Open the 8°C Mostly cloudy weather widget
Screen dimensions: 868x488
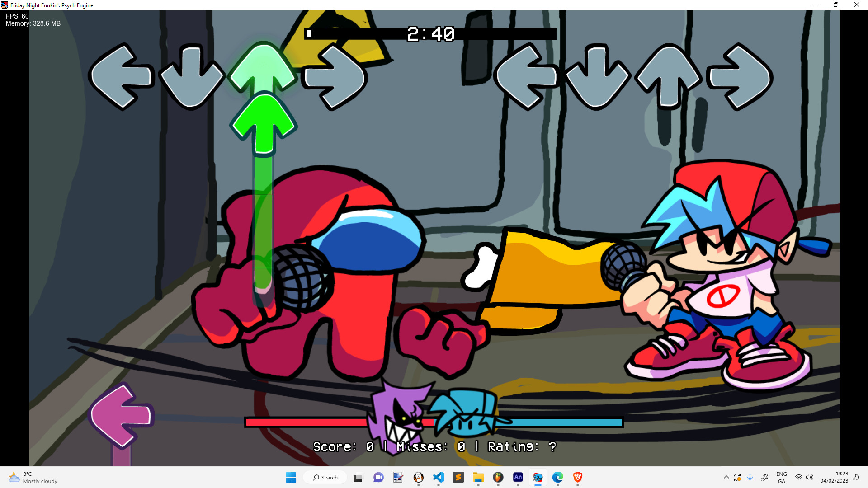click(32, 477)
